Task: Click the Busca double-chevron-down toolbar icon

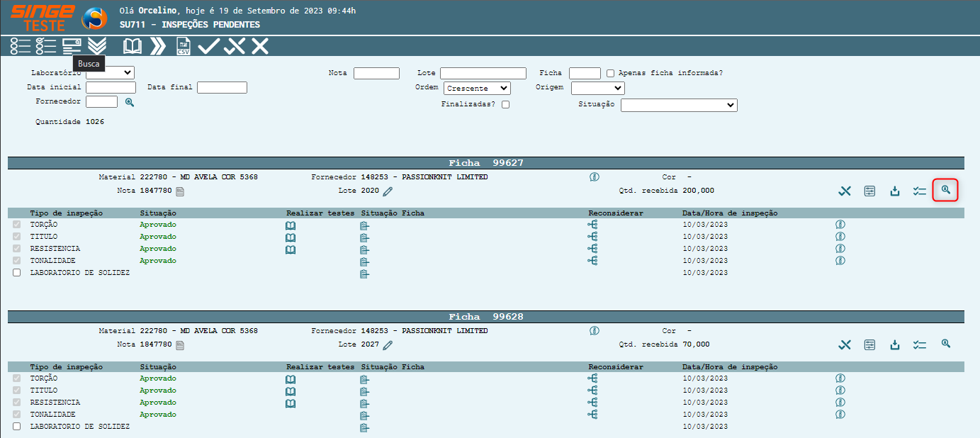Action: click(97, 46)
